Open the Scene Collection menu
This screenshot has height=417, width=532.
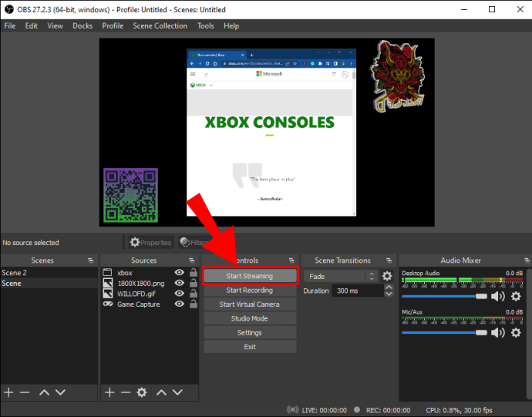pos(160,25)
